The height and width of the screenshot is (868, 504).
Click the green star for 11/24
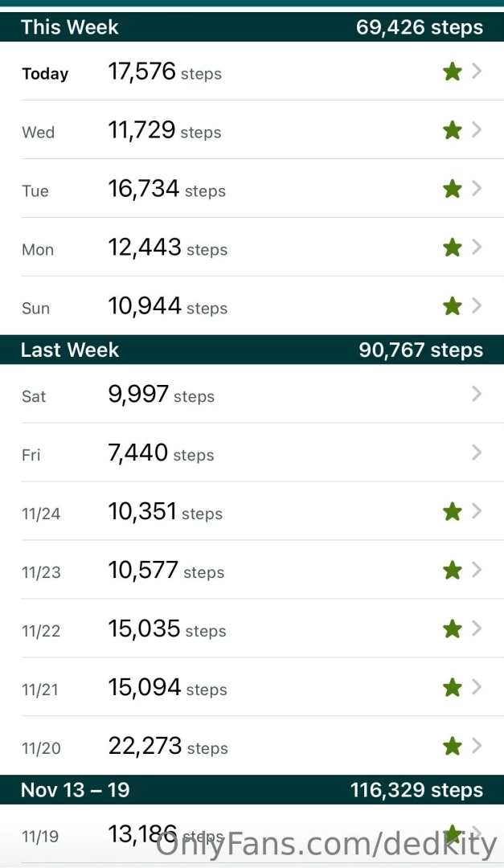(x=453, y=511)
